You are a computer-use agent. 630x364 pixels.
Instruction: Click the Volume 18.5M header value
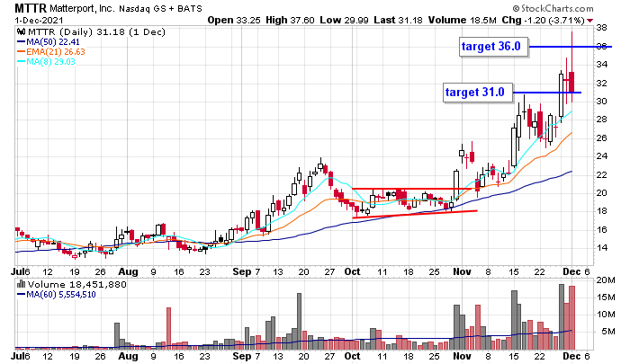pyautogui.click(x=462, y=20)
